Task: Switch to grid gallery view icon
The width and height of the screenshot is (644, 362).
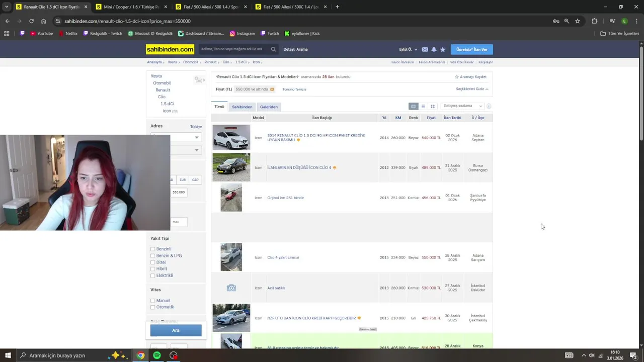Action: coord(432,106)
